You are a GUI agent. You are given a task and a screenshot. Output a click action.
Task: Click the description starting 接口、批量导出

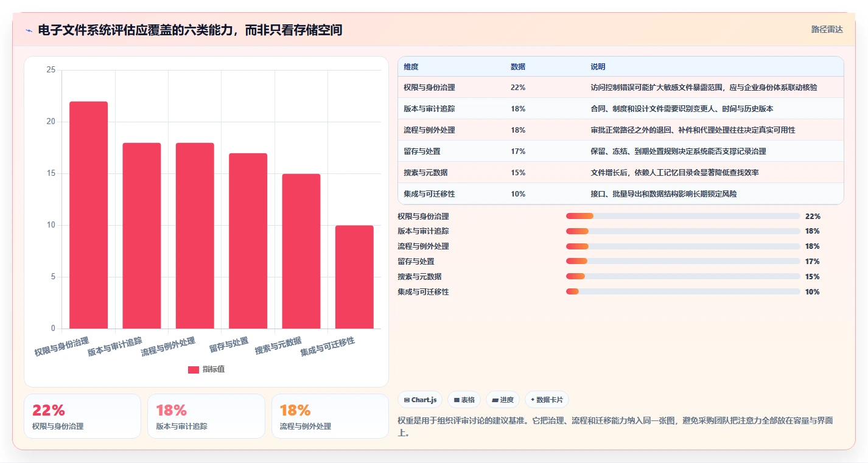coord(663,194)
